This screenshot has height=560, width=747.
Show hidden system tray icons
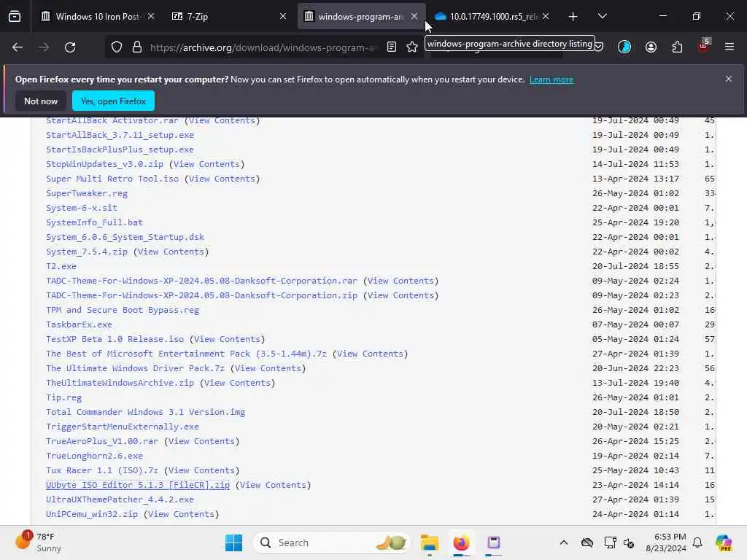[564, 542]
